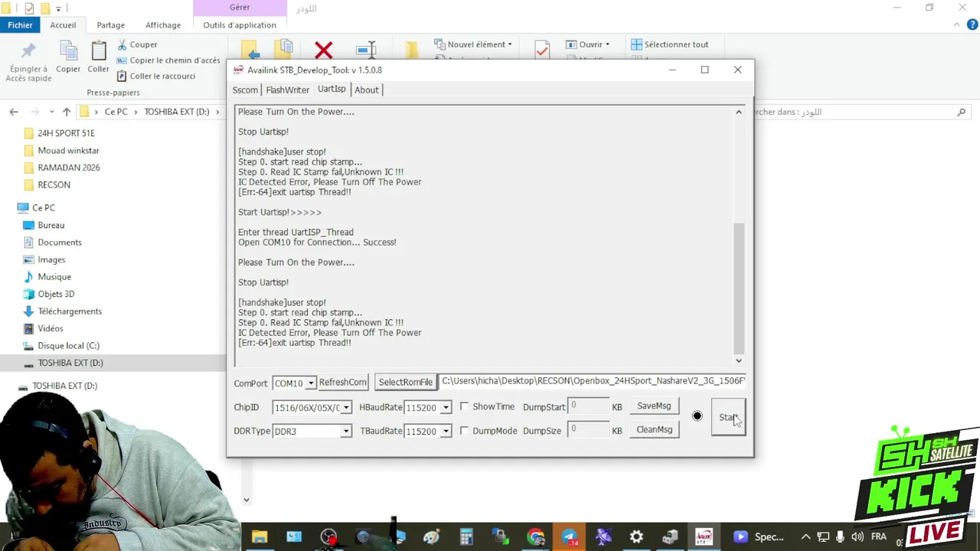Open the TBaudRate dropdown
This screenshot has width=980, height=551.
pos(446,432)
